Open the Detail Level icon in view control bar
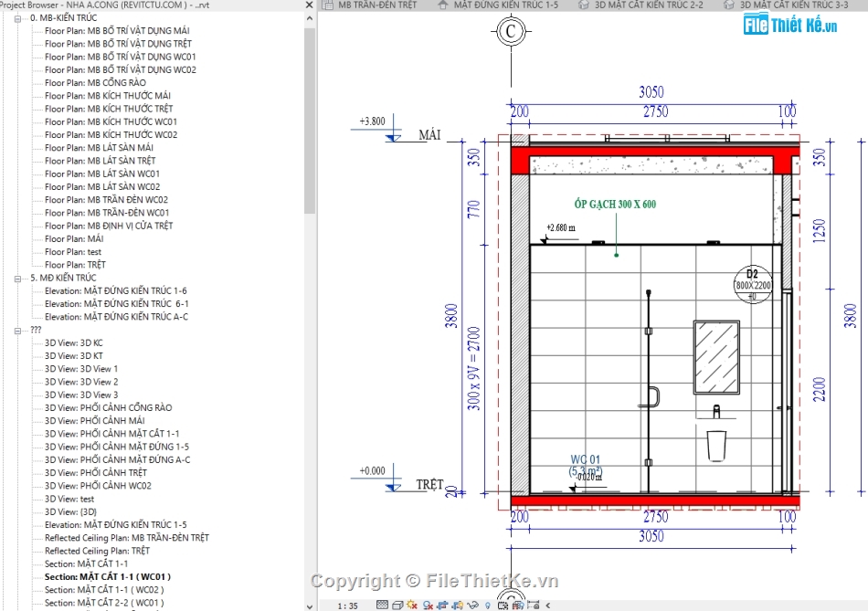The width and height of the screenshot is (868, 611). tap(382, 605)
